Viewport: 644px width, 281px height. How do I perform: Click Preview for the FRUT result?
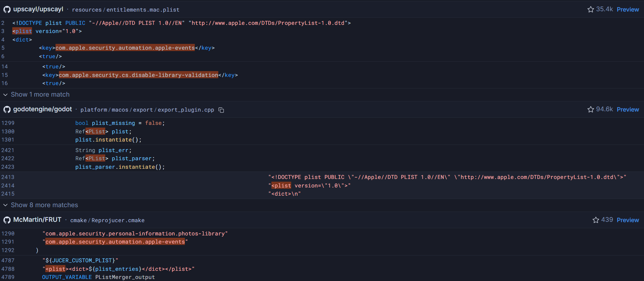coord(628,220)
